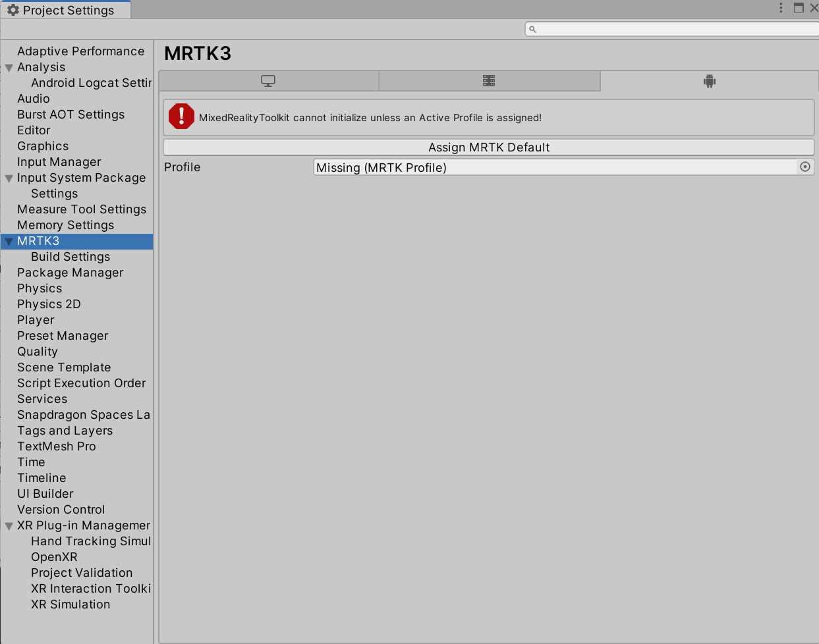Image resolution: width=819 pixels, height=644 pixels.
Task: Open Build Settings under MRTK3
Action: 71,257
